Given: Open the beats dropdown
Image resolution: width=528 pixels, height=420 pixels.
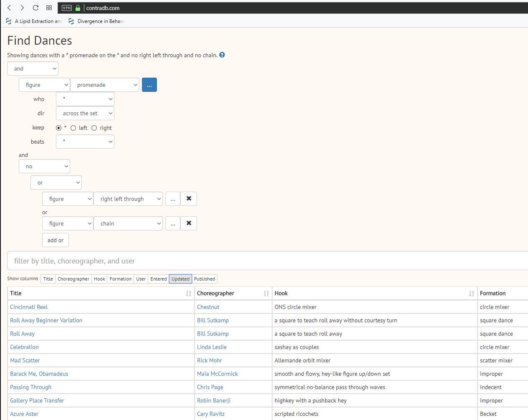Looking at the screenshot, I should (x=85, y=142).
